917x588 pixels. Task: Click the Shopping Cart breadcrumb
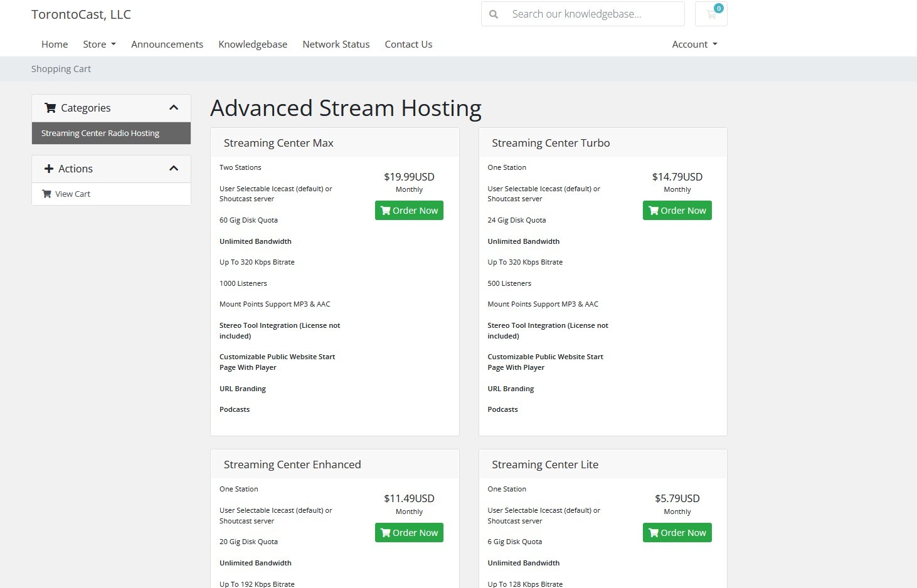point(61,69)
